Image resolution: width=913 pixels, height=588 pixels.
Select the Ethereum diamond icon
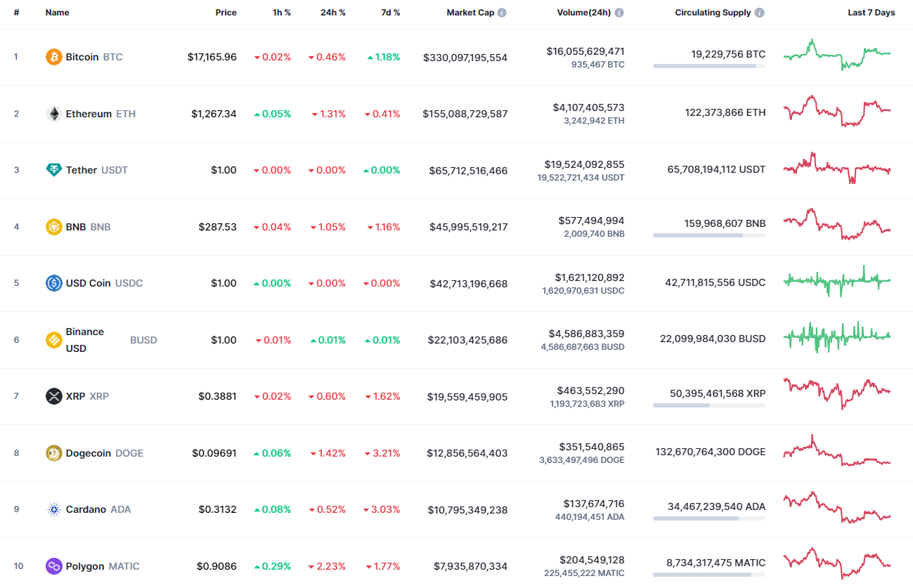53,113
